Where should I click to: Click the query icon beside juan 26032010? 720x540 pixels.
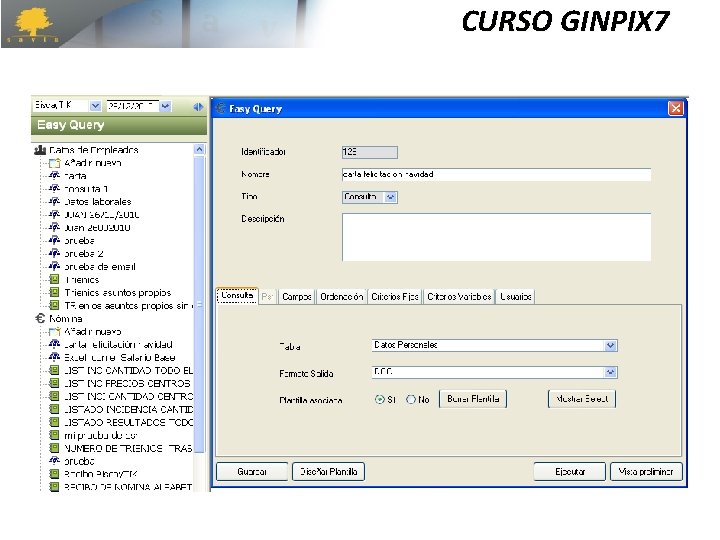(54, 227)
